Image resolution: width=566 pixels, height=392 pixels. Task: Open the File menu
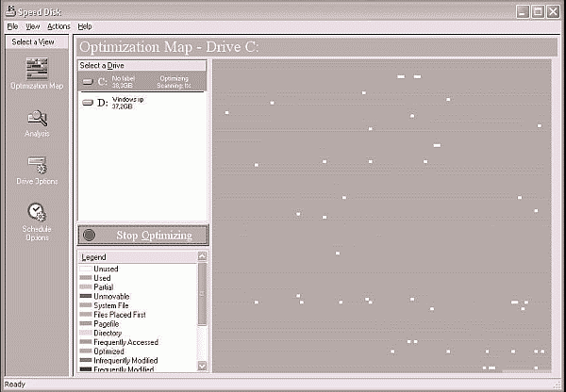[12, 26]
